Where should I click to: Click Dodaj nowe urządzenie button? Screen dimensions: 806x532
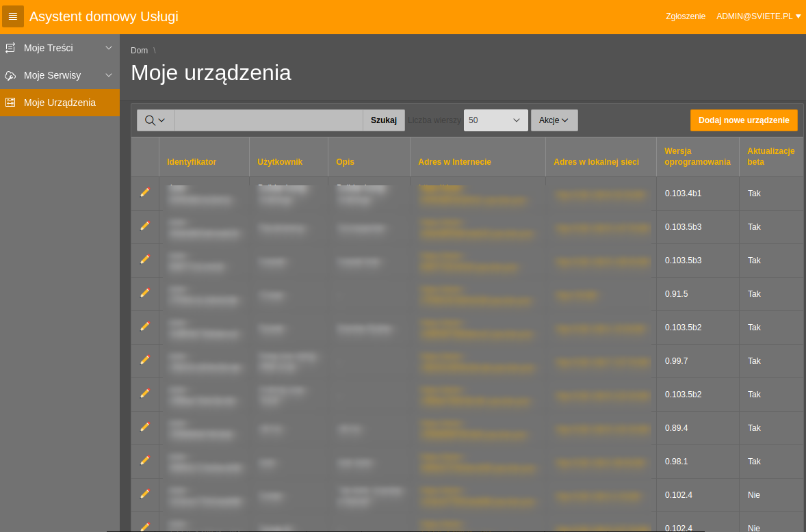click(x=744, y=120)
